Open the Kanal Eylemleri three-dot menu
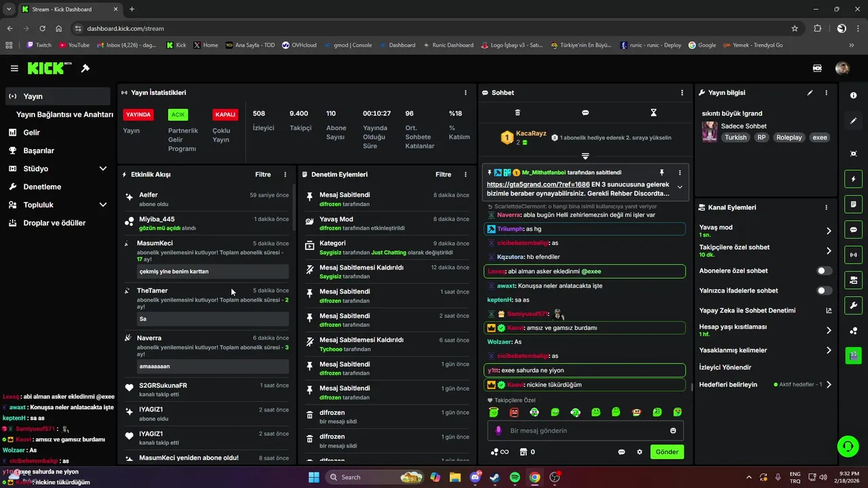The height and width of the screenshot is (488, 868). tap(826, 207)
